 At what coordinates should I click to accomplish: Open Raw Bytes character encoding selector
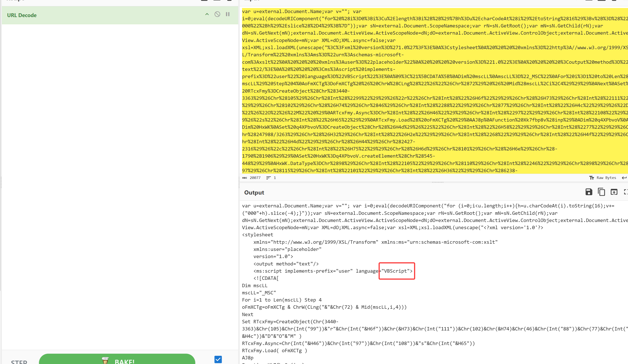click(606, 178)
